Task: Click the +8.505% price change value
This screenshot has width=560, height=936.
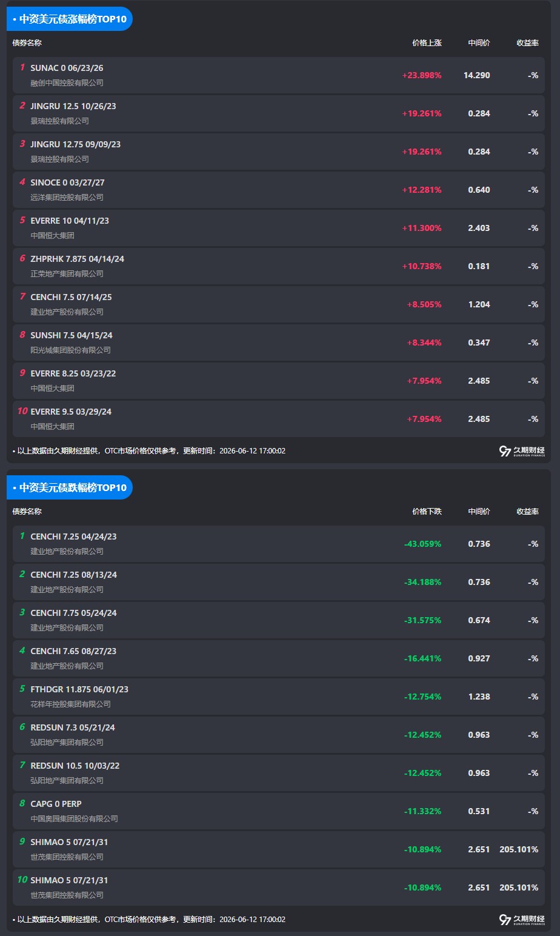Action: [x=424, y=304]
